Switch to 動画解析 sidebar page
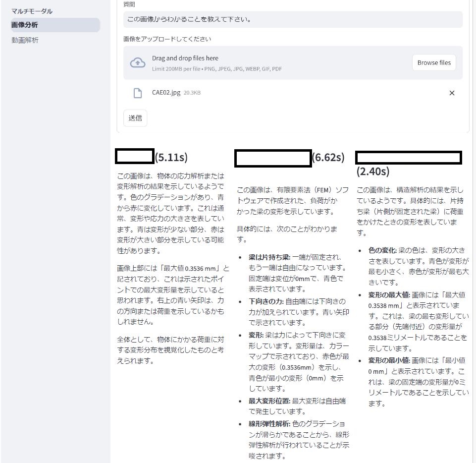Screen dimensions: 476x463 (x=25, y=40)
